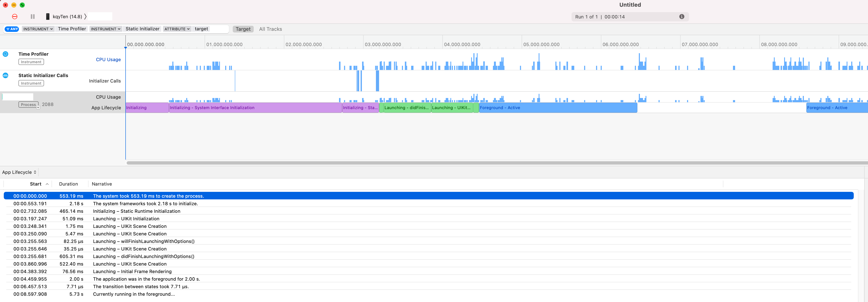Image resolution: width=868 pixels, height=302 pixels.
Task: Pause the recording
Action: click(x=33, y=17)
